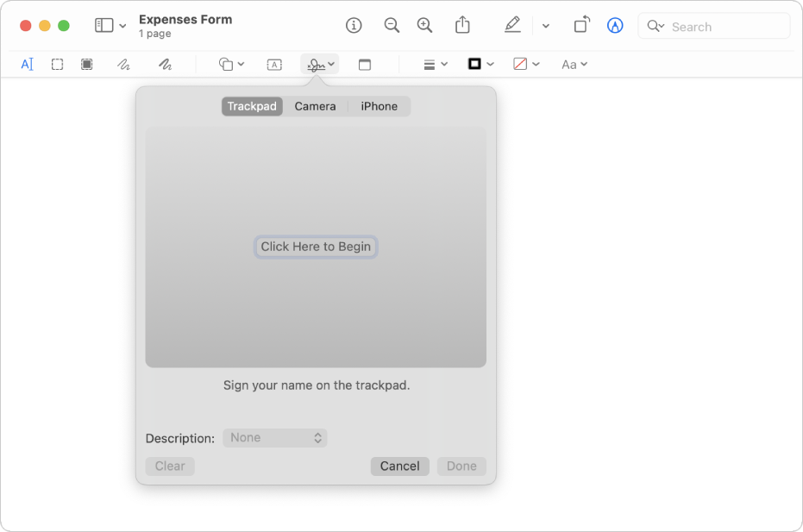
Task: Click the Shapes tool icon
Action: [226, 63]
